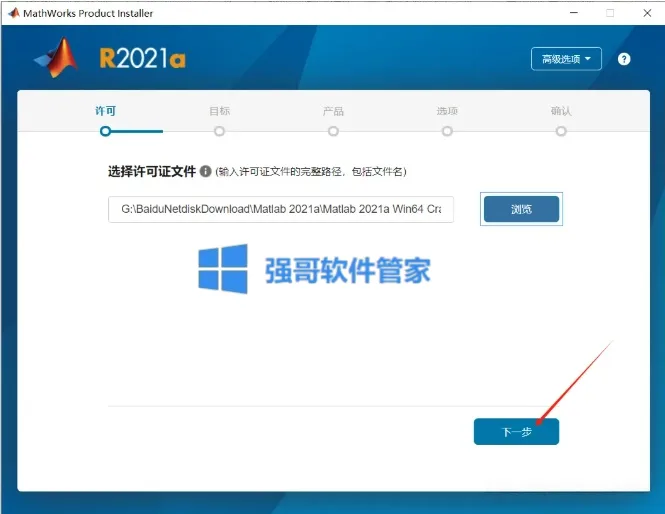The width and height of the screenshot is (665, 514).
Task: Select the 许可 step label
Action: click(x=105, y=111)
